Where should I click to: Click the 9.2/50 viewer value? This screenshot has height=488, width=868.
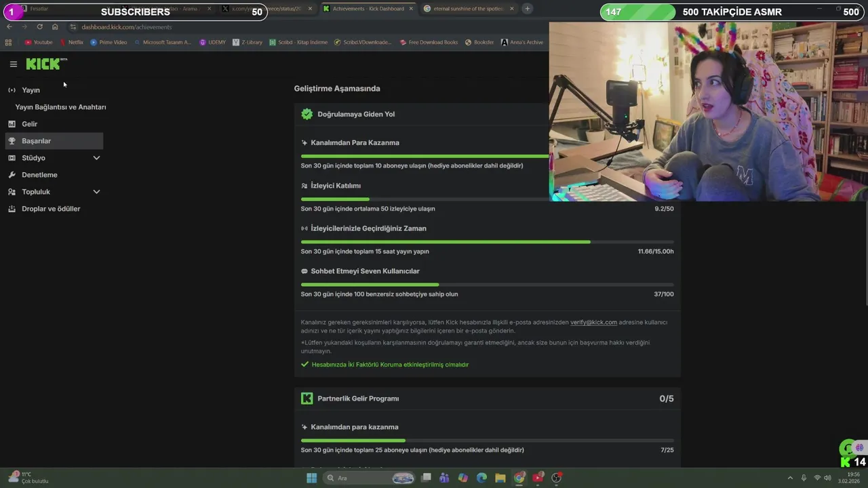[x=664, y=209]
